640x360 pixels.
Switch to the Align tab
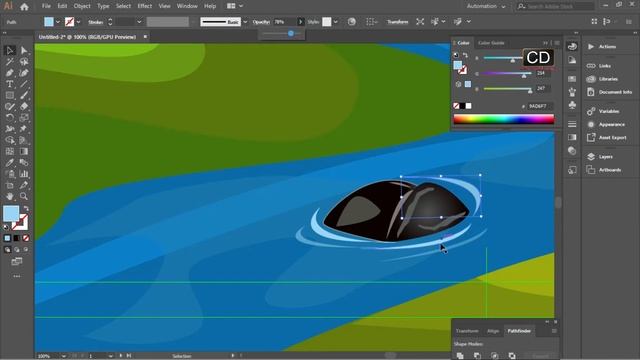493,331
